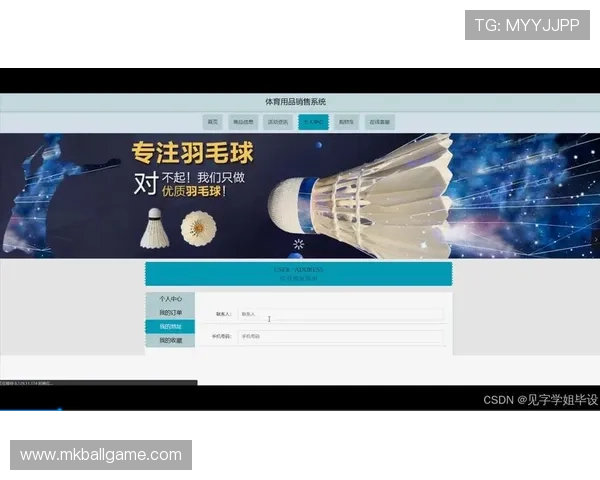Screen dimensions: 600x480
Task: Click the small upright shuttlecock image
Action: pyautogui.click(x=153, y=229)
